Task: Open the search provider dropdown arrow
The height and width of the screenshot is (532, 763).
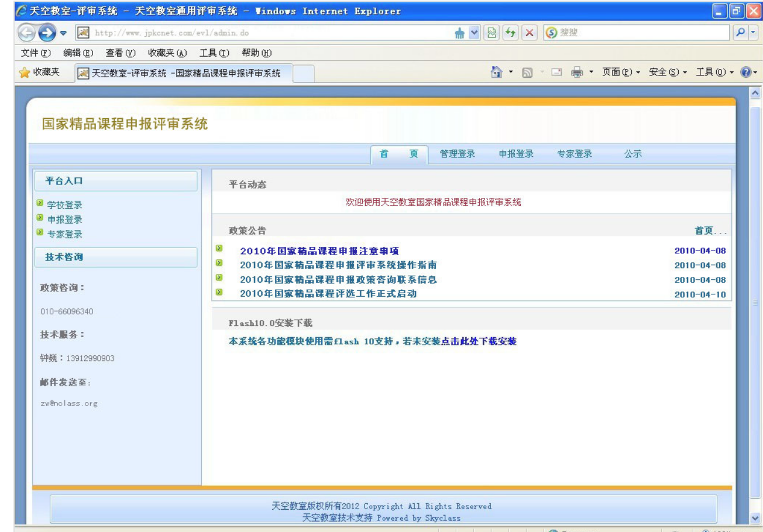Action: pos(752,33)
